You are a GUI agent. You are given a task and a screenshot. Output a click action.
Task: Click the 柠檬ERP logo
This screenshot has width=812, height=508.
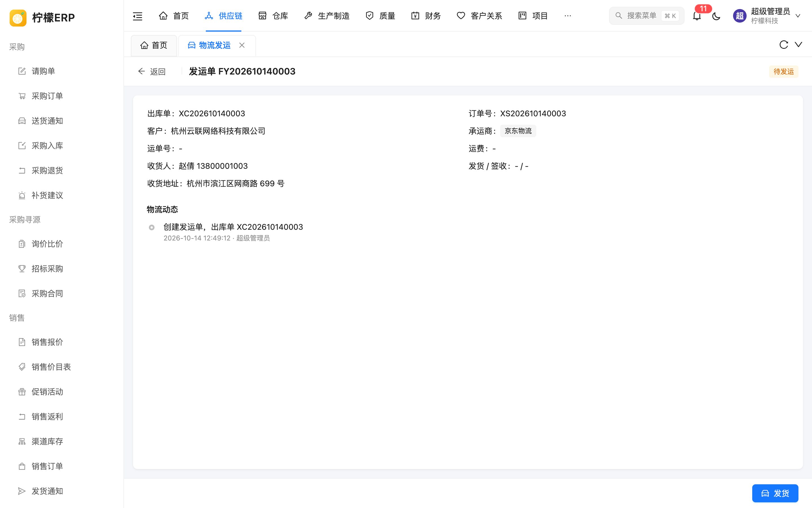point(42,17)
